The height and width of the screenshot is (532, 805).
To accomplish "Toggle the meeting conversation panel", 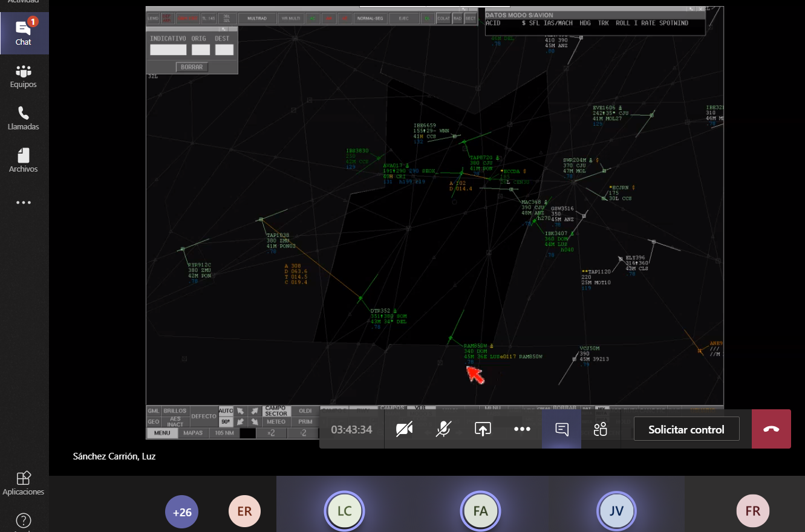I will click(x=561, y=429).
